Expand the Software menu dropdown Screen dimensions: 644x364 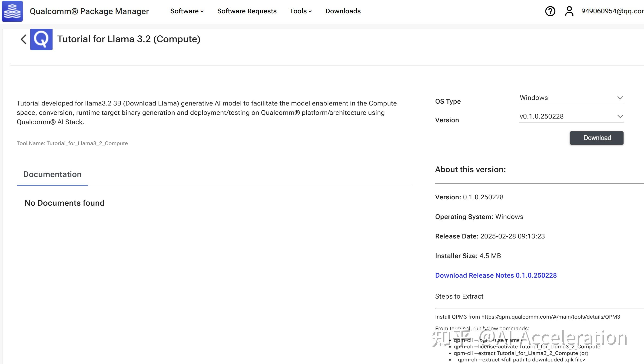(187, 11)
